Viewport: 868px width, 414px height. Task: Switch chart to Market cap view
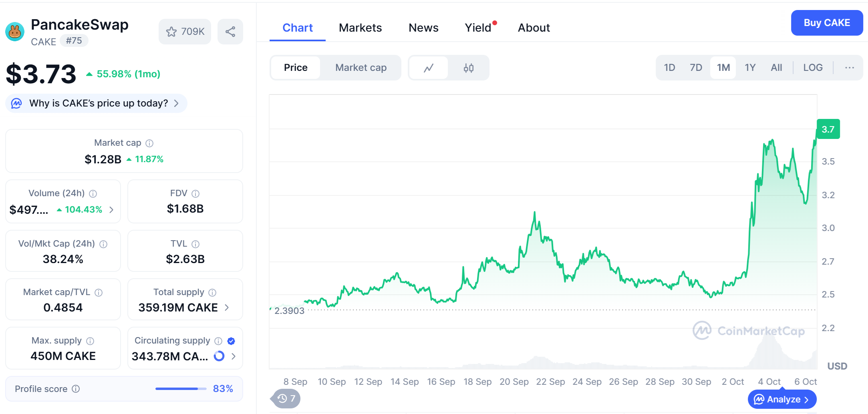(360, 68)
